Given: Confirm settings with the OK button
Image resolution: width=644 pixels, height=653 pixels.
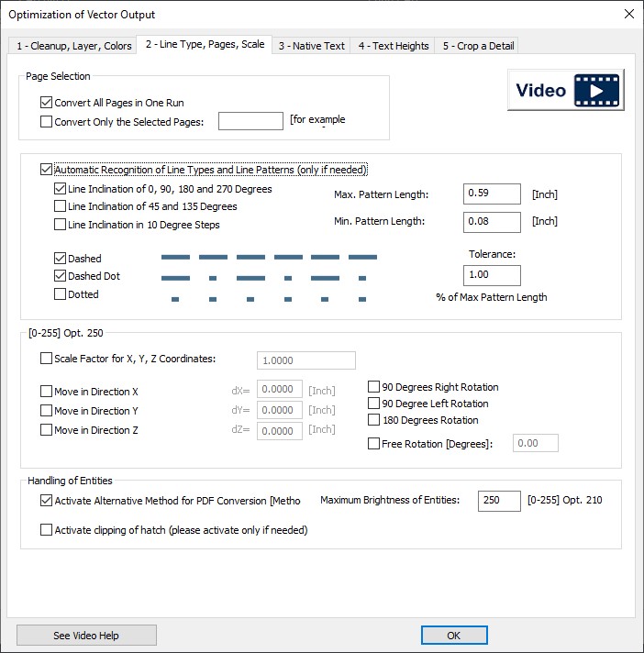Looking at the screenshot, I should pos(454,635).
